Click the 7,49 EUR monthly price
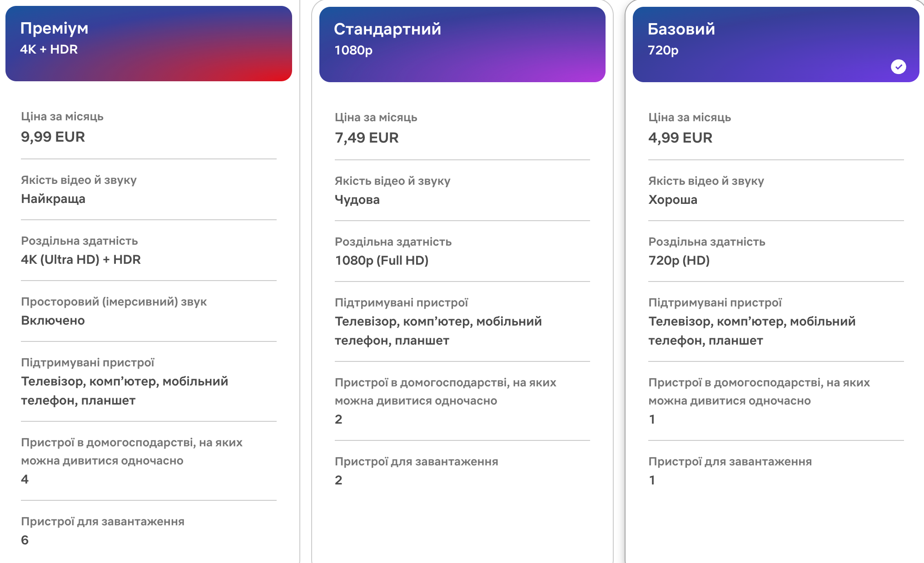 coord(367,138)
